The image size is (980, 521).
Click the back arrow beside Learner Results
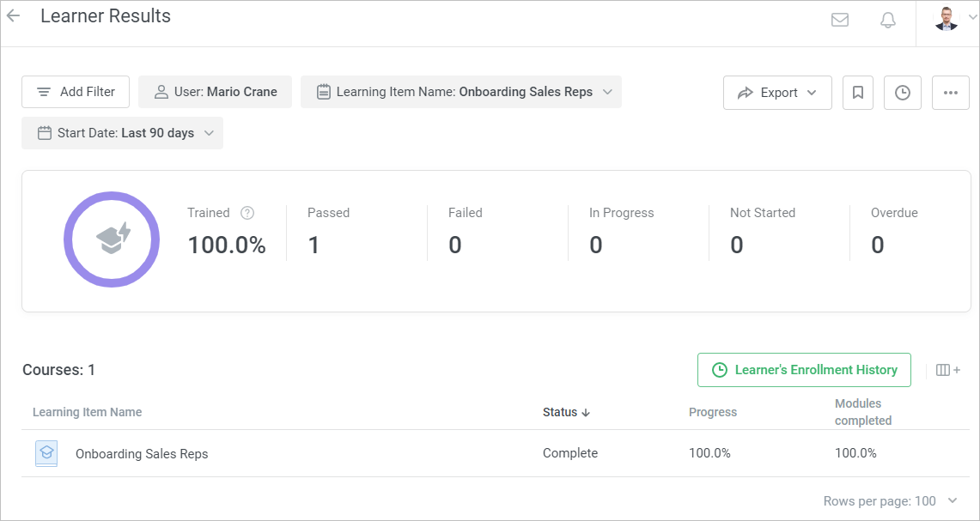(14, 16)
